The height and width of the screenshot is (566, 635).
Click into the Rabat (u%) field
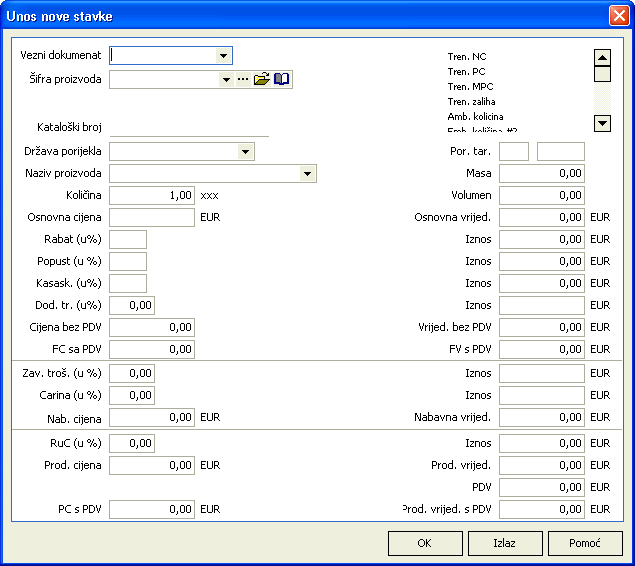pos(128,239)
